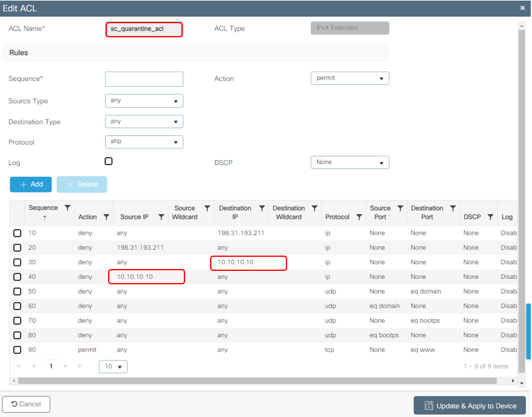
Task: Tick the sequence 80 rule checkbox
Action: [17, 336]
